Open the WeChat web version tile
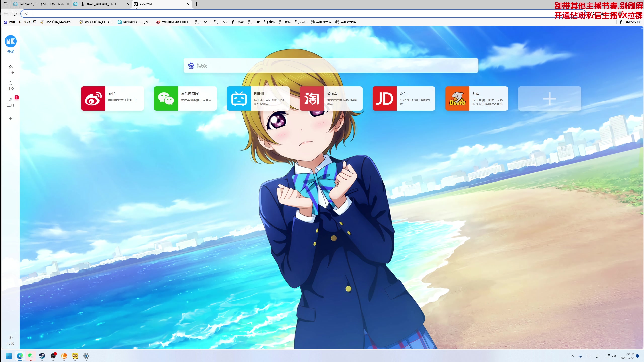This screenshot has width=644, height=362. 185,99
